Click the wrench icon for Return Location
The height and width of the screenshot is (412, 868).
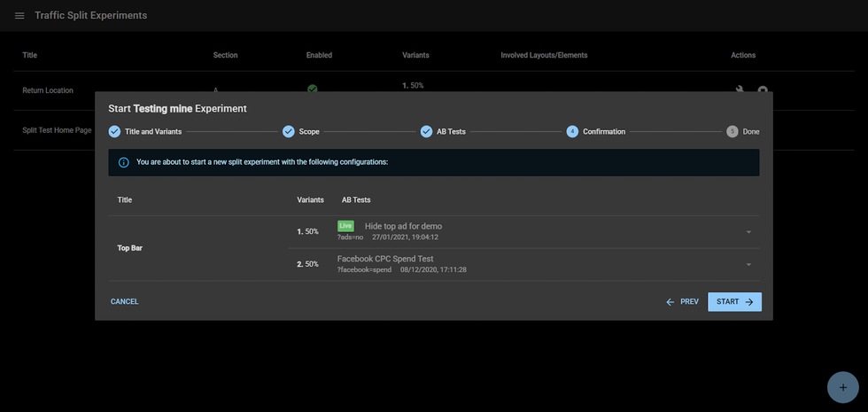[740, 89]
